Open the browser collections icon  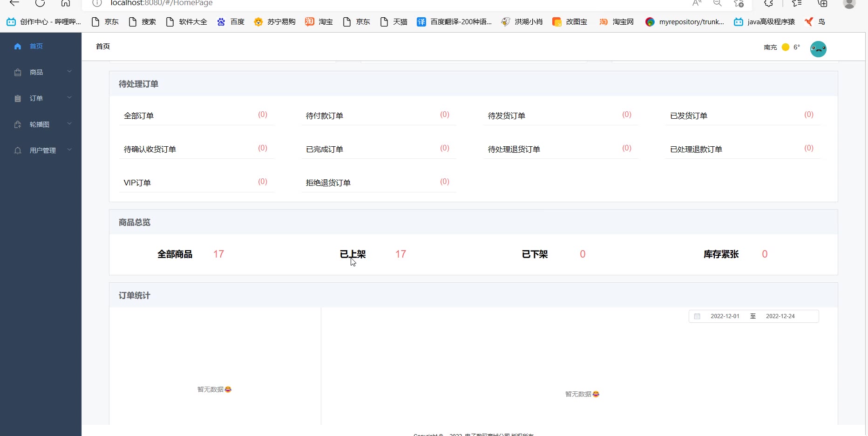point(823,3)
